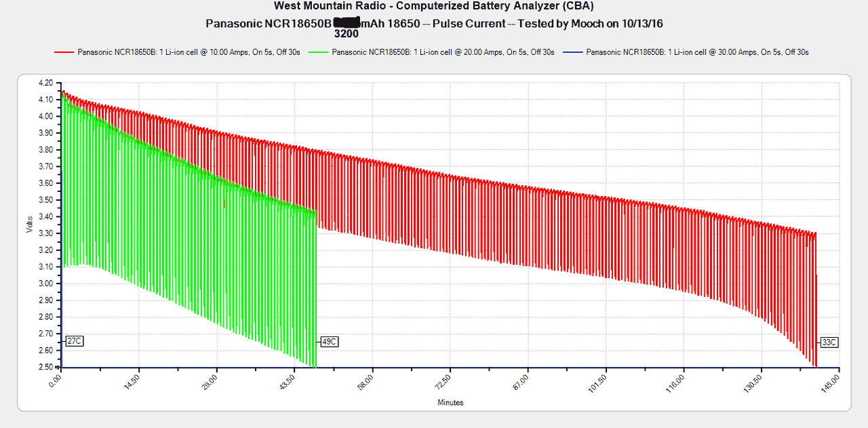This screenshot has width=868, height=428.
Task: Click the blue line swatch in the legend
Action: click(574, 52)
